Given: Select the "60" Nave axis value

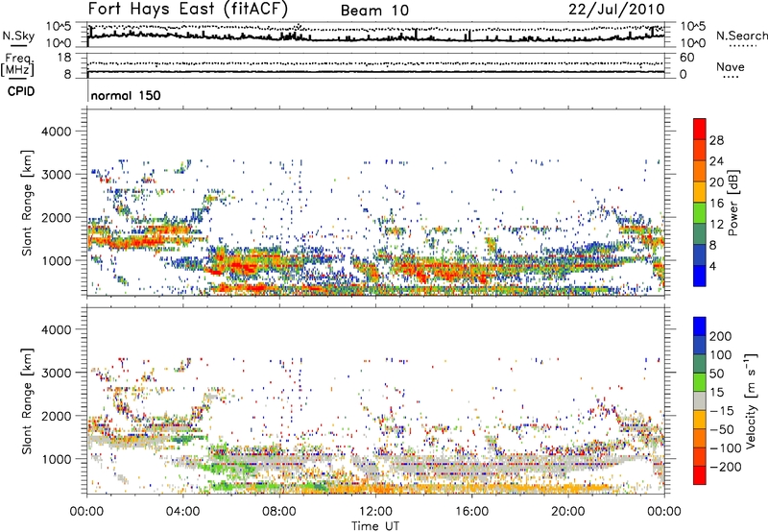Looking at the screenshot, I should (687, 58).
